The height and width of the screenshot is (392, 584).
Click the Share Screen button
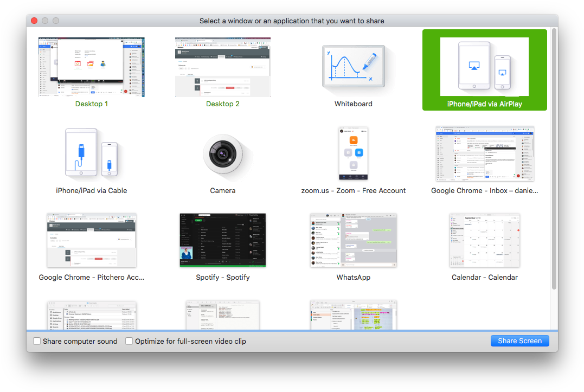[x=519, y=340]
